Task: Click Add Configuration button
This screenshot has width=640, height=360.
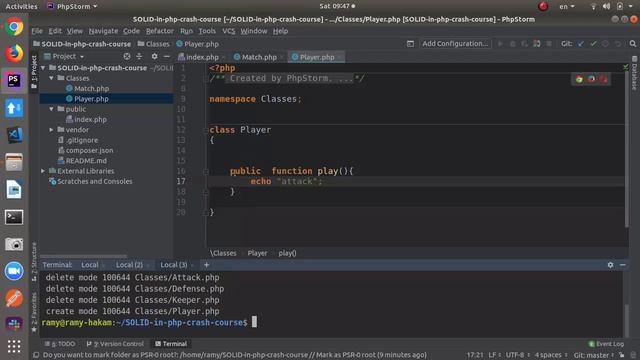Action: pos(455,44)
